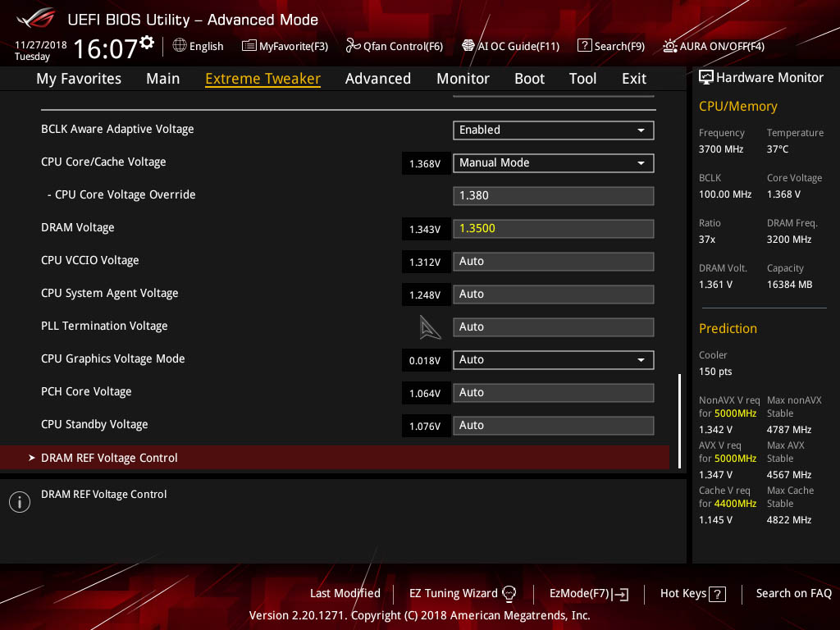Click the Hardware Monitor display icon
Image resolution: width=840 pixels, height=630 pixels.
click(x=706, y=78)
